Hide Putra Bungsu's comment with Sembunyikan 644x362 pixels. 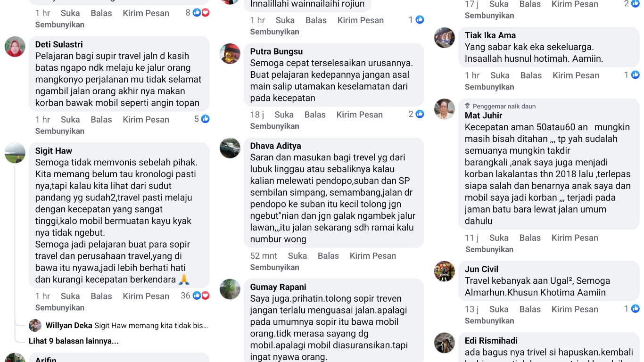[x=274, y=126]
